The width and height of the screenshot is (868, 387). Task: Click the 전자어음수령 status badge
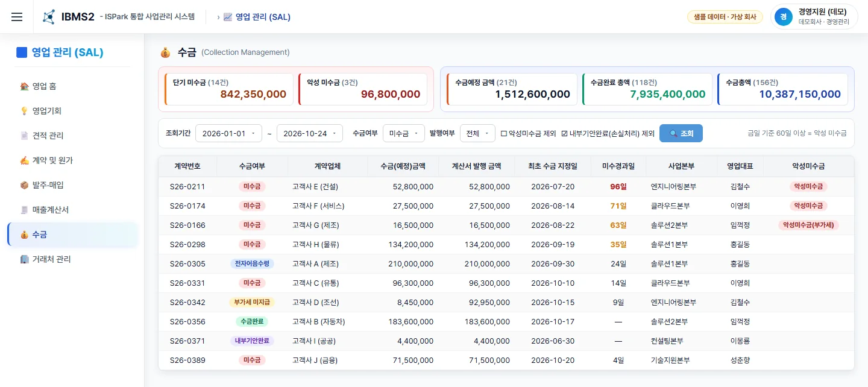[x=252, y=264]
